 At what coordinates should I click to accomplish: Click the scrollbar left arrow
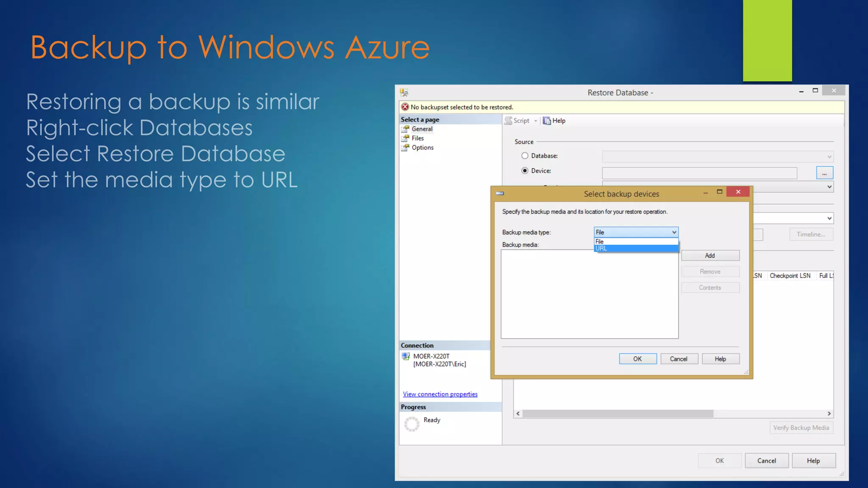[518, 413]
